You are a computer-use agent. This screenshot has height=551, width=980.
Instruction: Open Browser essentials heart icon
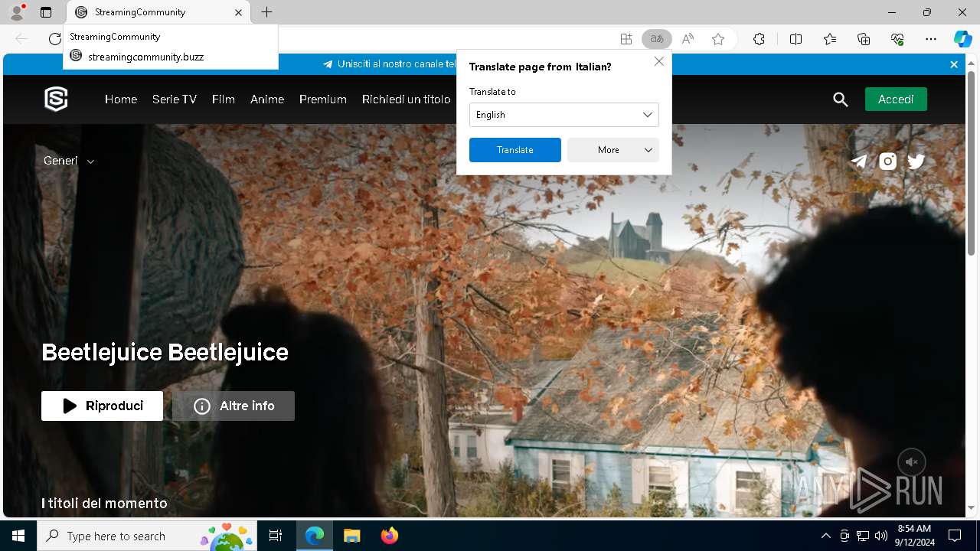pos(897,39)
